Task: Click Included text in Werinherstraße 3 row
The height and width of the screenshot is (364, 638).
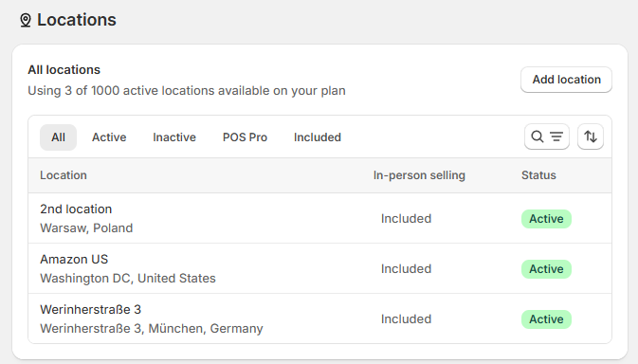Action: pyautogui.click(x=406, y=319)
